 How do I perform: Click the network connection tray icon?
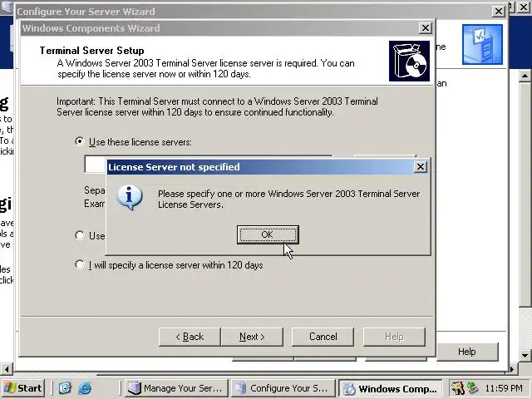tap(472, 388)
